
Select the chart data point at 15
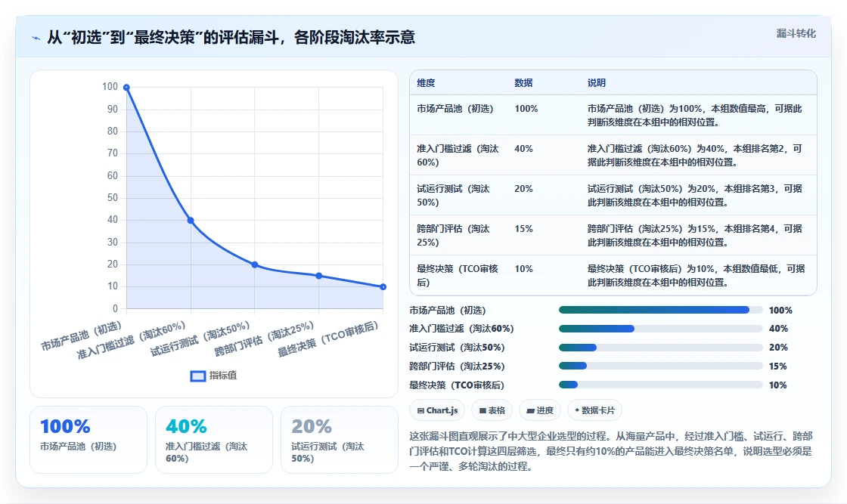pos(318,276)
